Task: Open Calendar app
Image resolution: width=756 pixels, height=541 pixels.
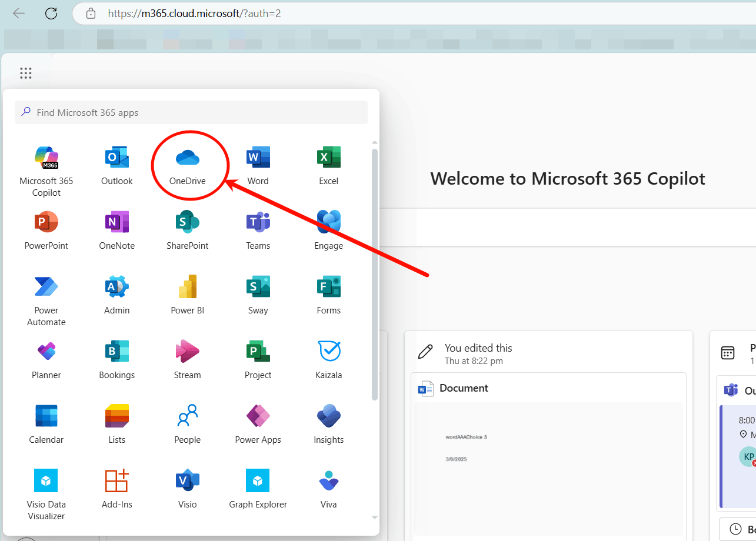Action: tap(46, 423)
